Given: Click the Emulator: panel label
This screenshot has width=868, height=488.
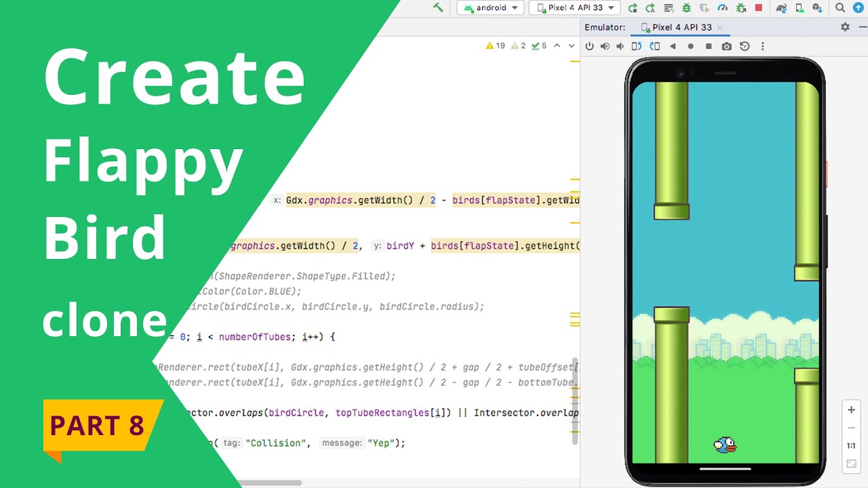Looking at the screenshot, I should tap(605, 27).
